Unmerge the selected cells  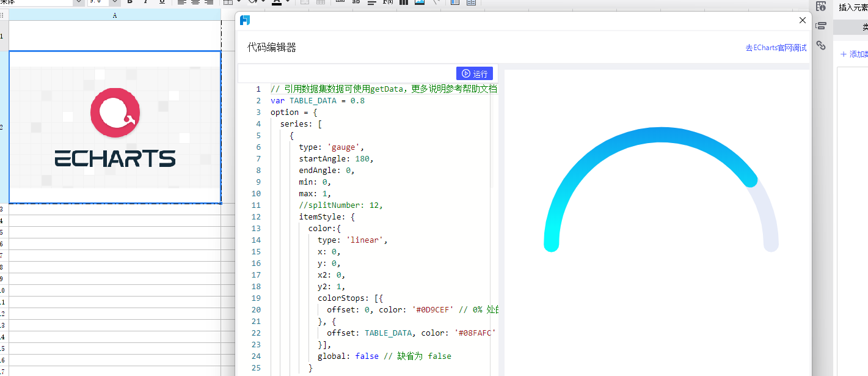tap(321, 2)
